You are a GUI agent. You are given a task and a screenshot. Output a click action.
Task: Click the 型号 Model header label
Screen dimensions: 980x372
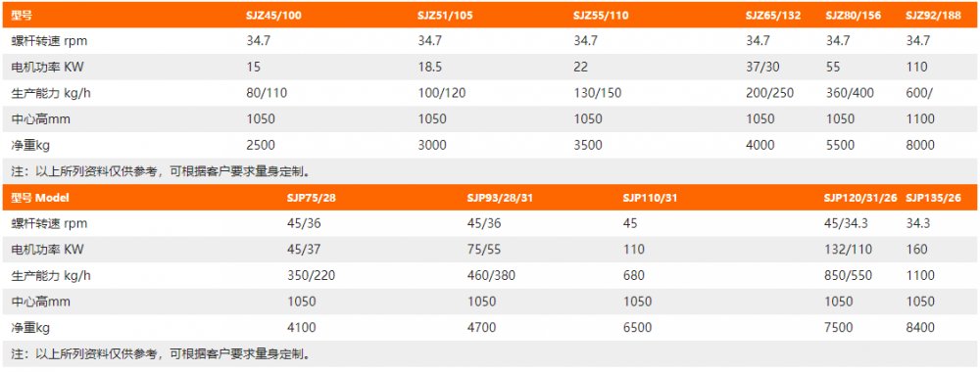tap(40, 198)
